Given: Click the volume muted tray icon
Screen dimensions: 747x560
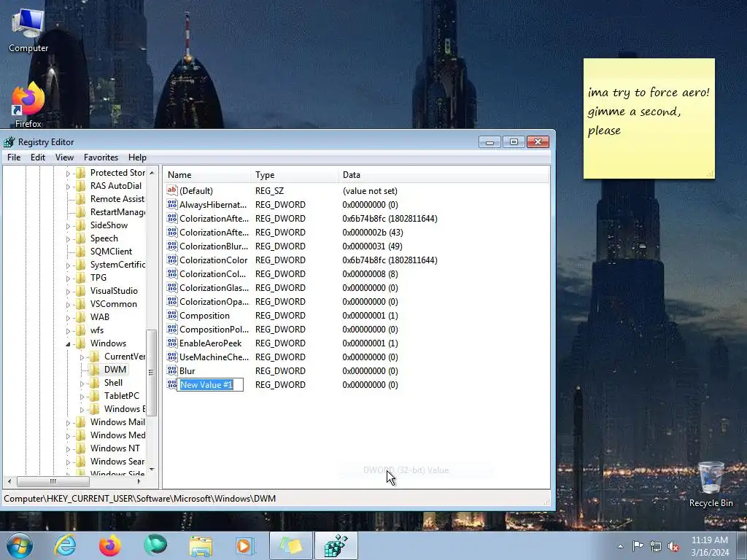Looking at the screenshot, I should pos(673,546).
